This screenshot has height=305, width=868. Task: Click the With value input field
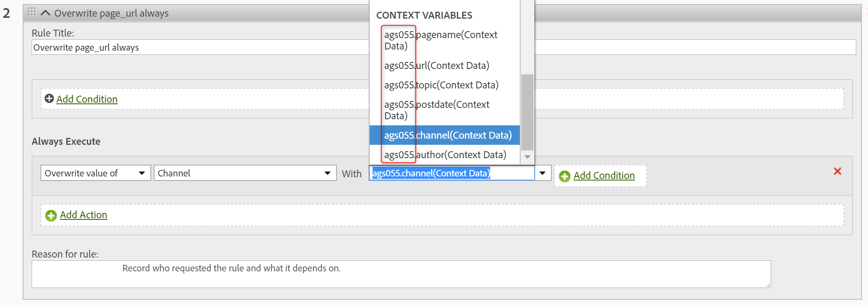click(452, 173)
